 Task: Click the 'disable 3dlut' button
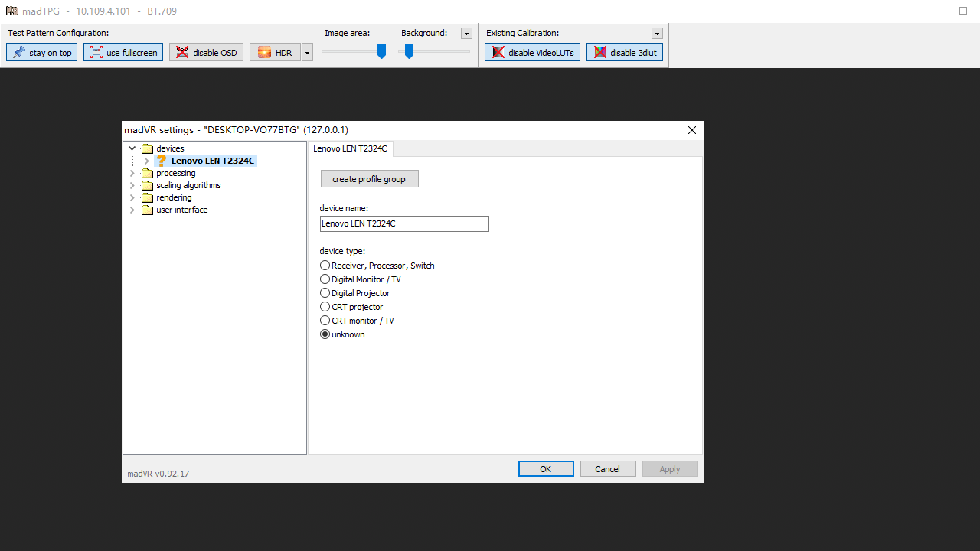pyautogui.click(x=625, y=53)
